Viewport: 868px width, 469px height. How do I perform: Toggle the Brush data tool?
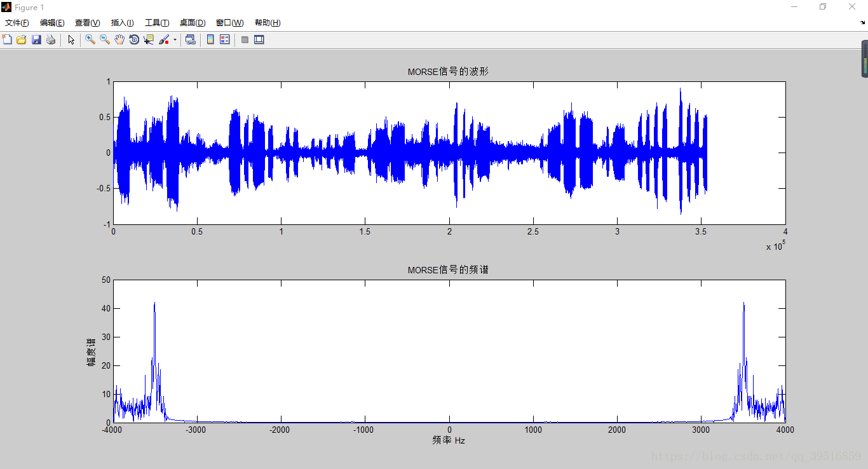(164, 39)
